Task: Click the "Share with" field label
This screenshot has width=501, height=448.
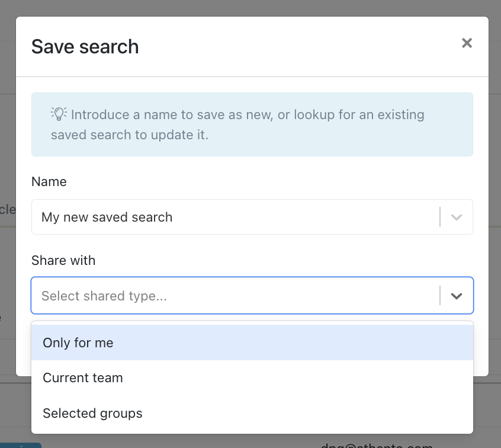Action: click(63, 261)
